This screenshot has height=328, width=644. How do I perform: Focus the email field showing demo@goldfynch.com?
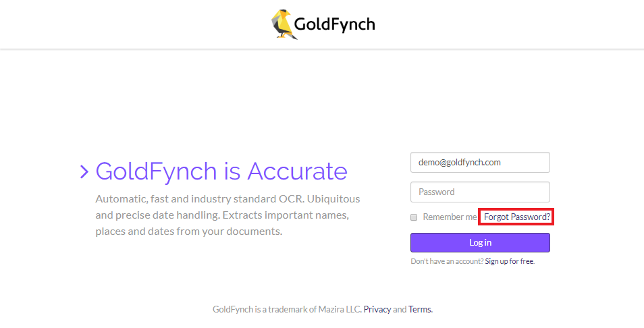[x=480, y=163]
